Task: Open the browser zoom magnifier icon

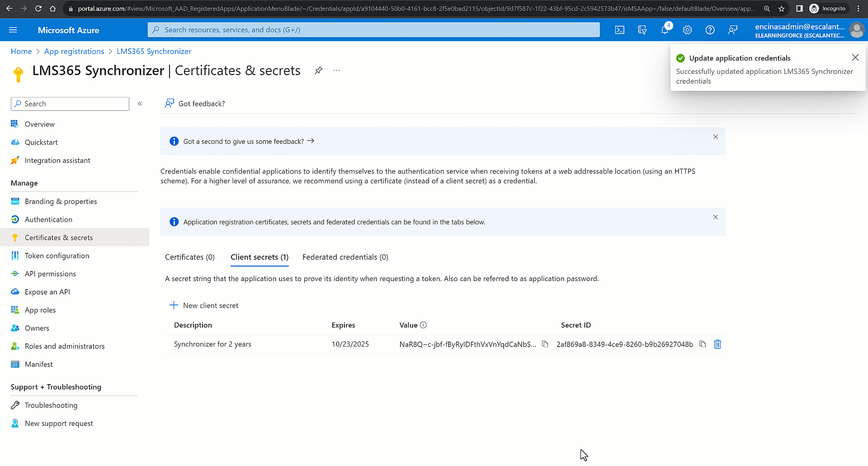Action: 767,9
